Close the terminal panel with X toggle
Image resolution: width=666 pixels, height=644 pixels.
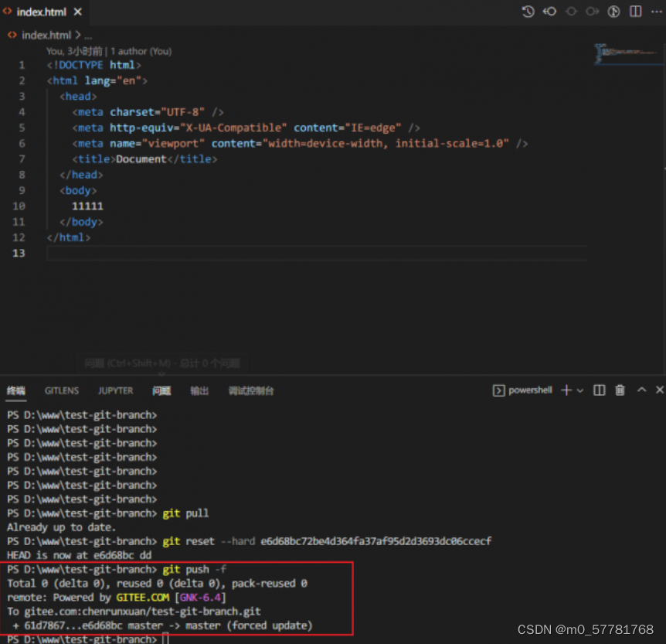660,390
